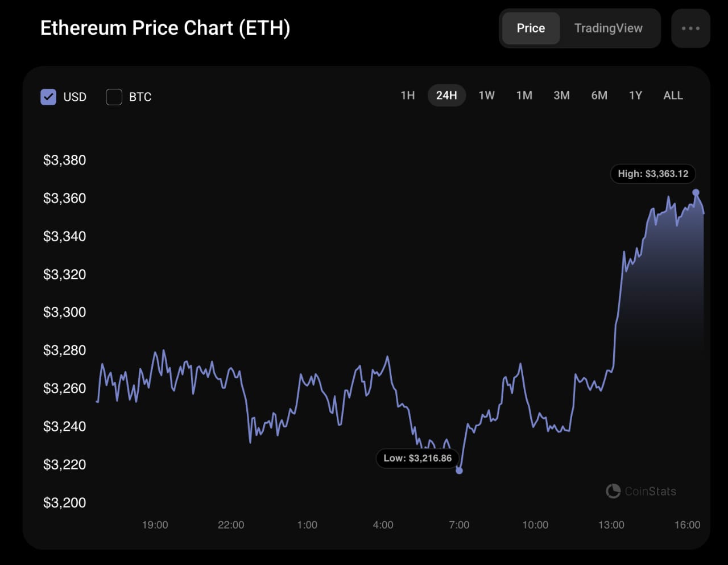Open the three-dots more options menu
728x565 pixels.
[690, 28]
